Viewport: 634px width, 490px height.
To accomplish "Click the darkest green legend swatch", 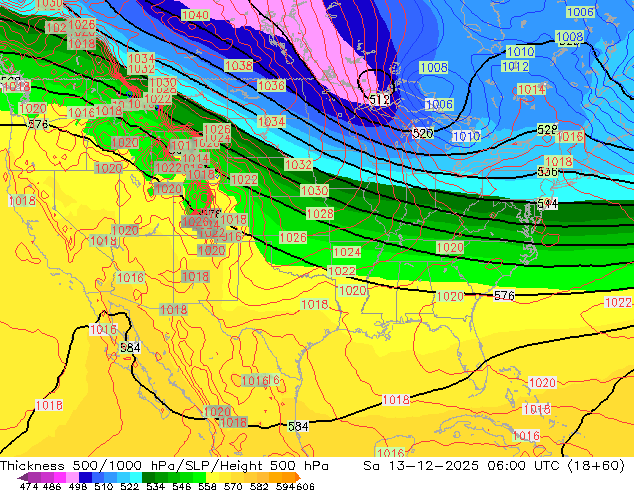I will [x=148, y=477].
